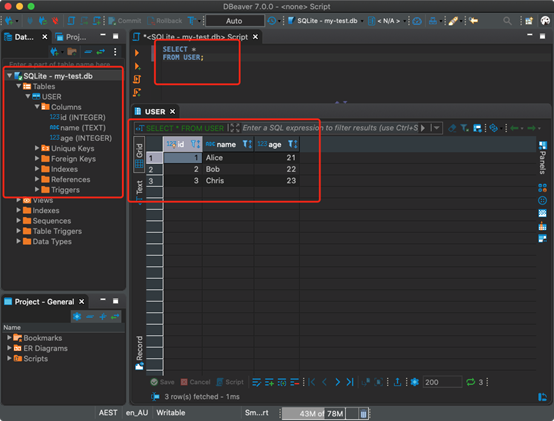Click the garbage collector trash icon

pyautogui.click(x=363, y=413)
